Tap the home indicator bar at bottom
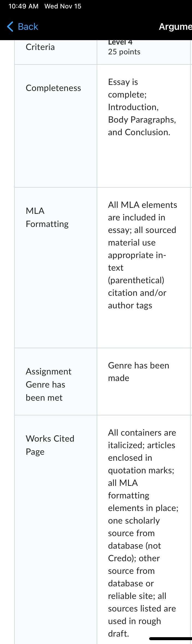This screenshot has width=192, height=644. click(x=170, y=639)
